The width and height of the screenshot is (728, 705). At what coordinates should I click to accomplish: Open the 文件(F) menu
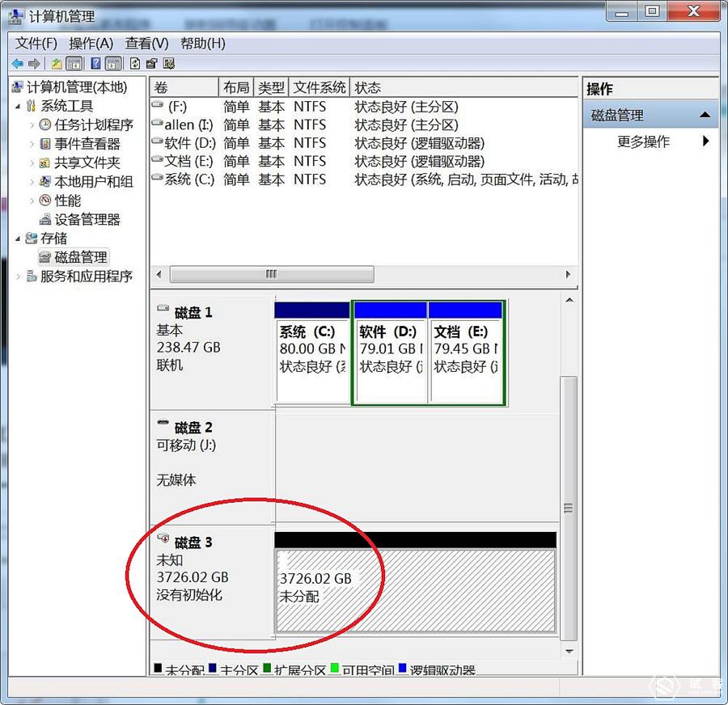(36, 44)
